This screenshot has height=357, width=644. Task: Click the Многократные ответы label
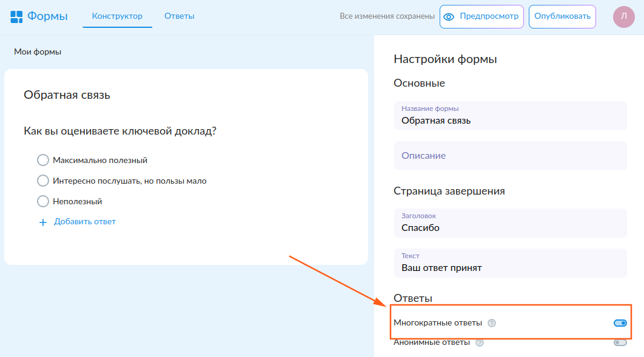tap(438, 323)
